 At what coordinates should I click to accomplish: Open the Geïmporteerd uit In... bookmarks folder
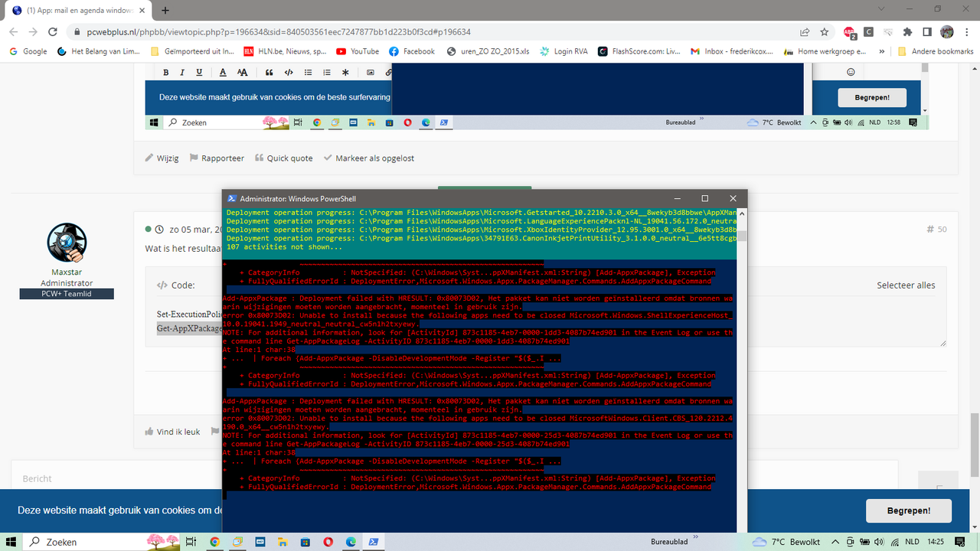[x=192, y=51]
